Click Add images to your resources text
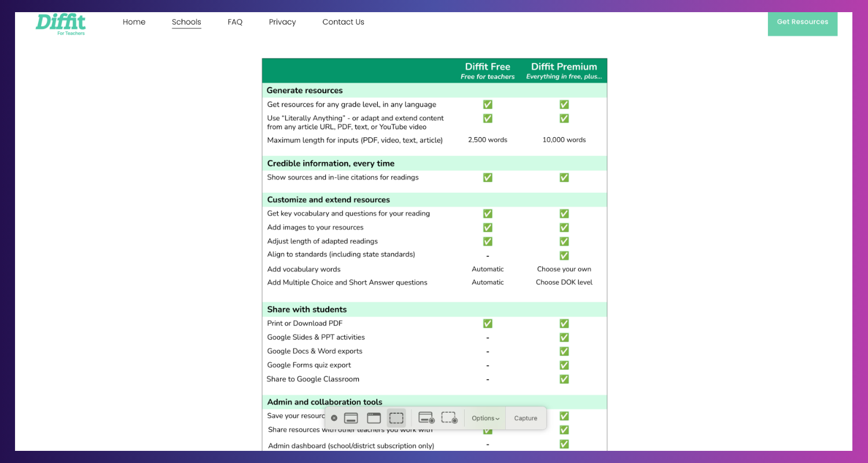 click(x=315, y=227)
